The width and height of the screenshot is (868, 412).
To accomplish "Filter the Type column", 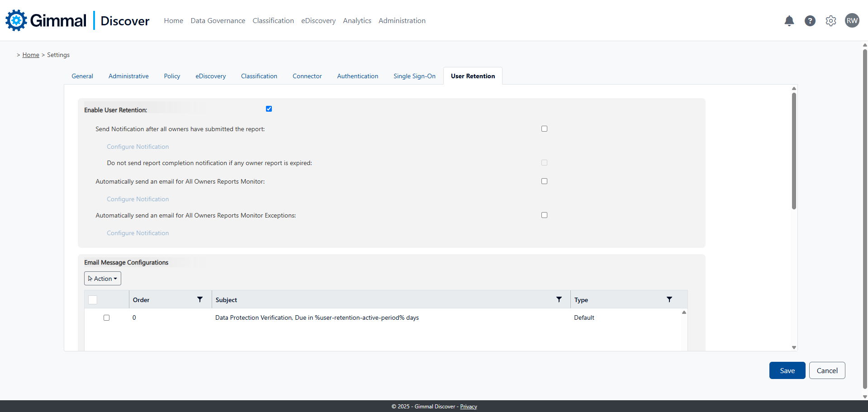I will (x=669, y=299).
